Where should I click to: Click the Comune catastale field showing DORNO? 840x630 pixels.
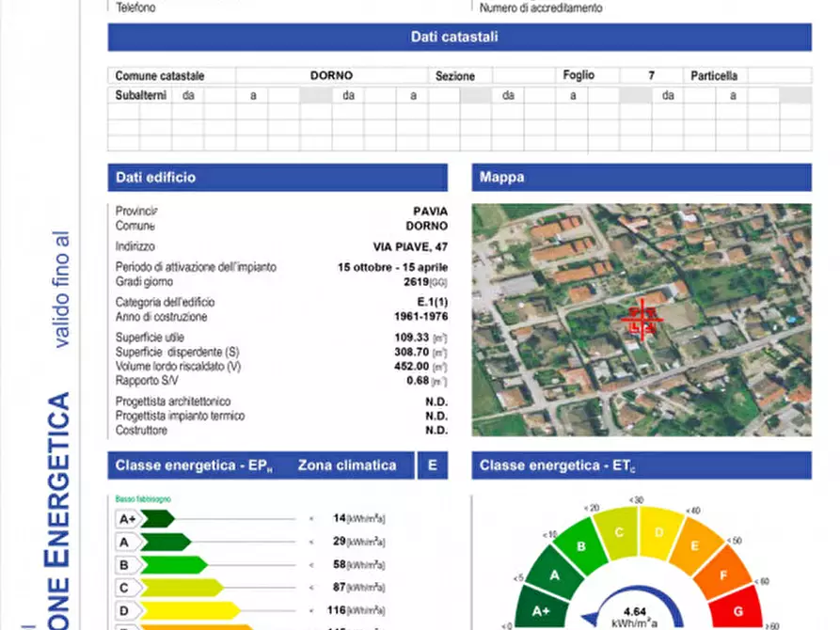coord(332,75)
